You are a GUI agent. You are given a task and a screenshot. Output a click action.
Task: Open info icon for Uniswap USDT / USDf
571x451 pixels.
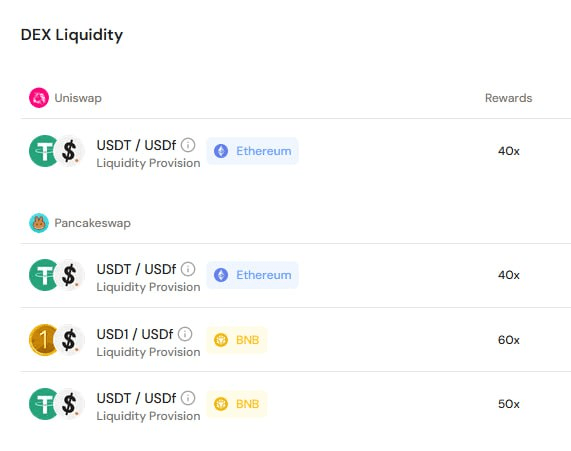188,145
